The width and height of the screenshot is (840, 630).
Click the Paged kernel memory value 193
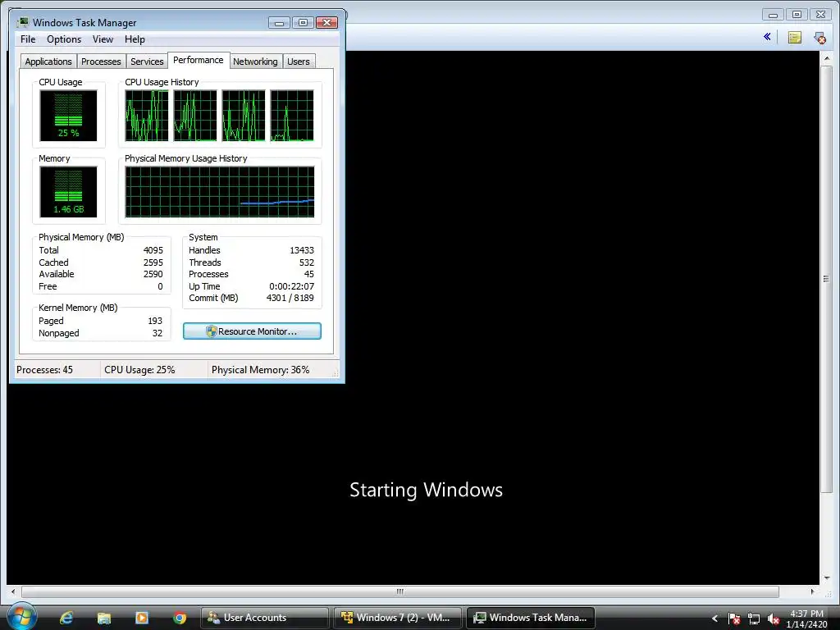coord(155,321)
